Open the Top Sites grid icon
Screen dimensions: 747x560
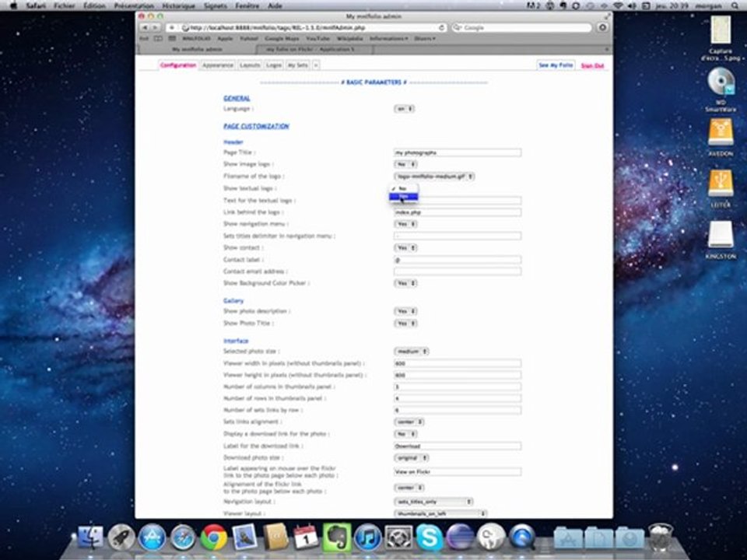[172, 39]
